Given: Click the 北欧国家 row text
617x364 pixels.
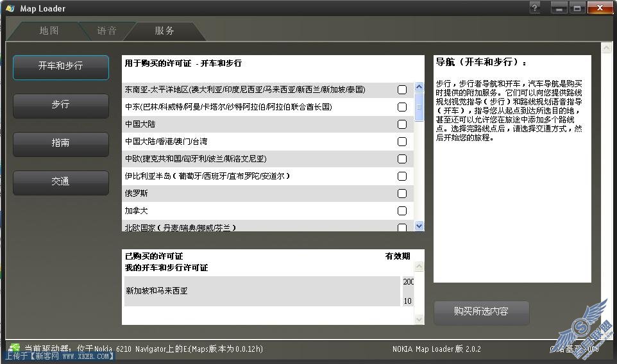Looking at the screenshot, I should pyautogui.click(x=180, y=227).
